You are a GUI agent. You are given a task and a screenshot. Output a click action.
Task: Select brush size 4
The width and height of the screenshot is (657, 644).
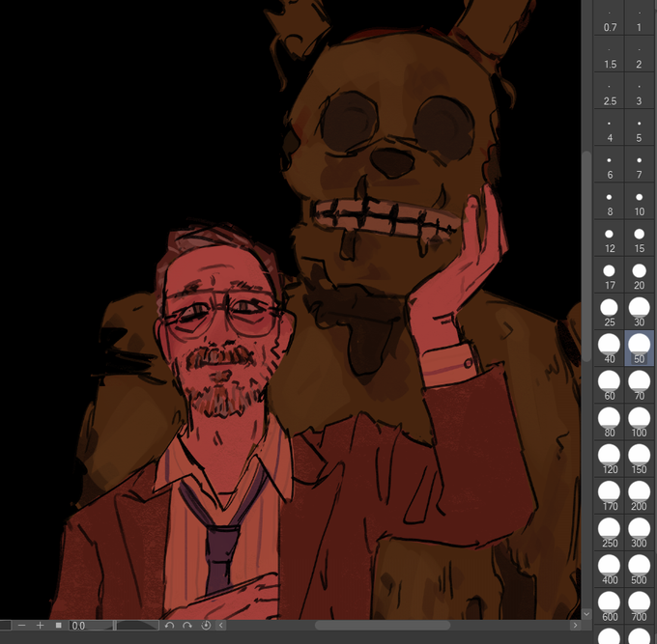tap(610, 127)
